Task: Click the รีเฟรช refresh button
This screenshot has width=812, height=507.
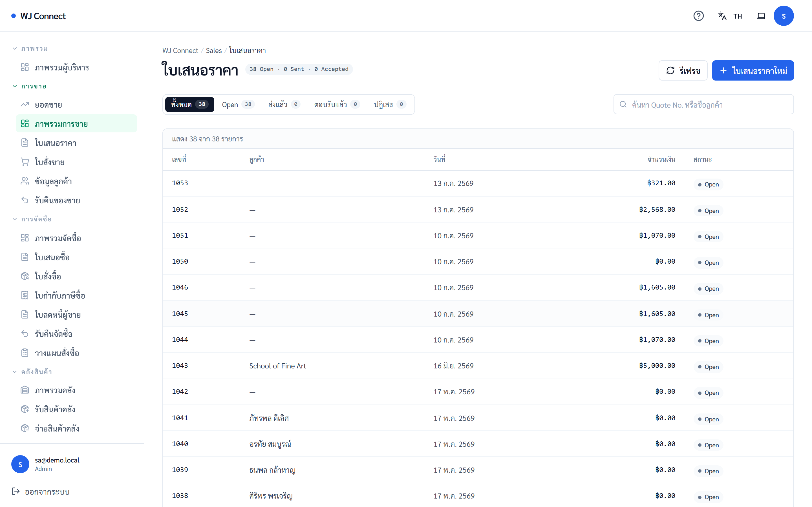Action: coord(683,70)
